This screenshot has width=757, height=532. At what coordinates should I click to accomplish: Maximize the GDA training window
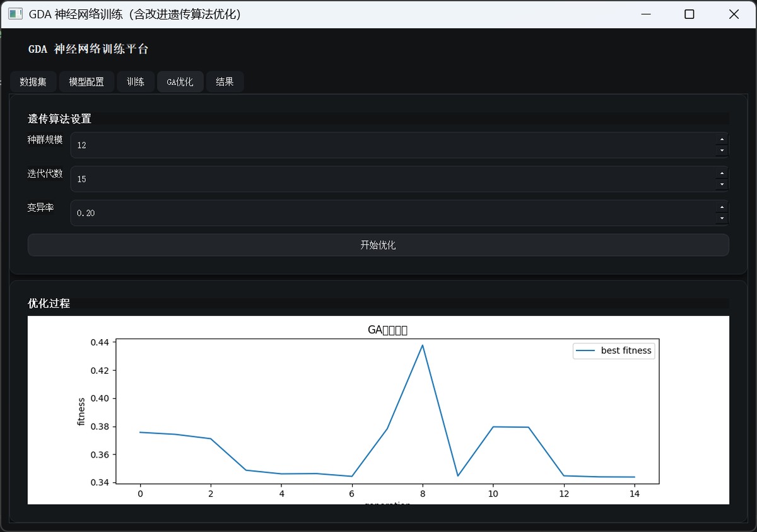(690, 14)
